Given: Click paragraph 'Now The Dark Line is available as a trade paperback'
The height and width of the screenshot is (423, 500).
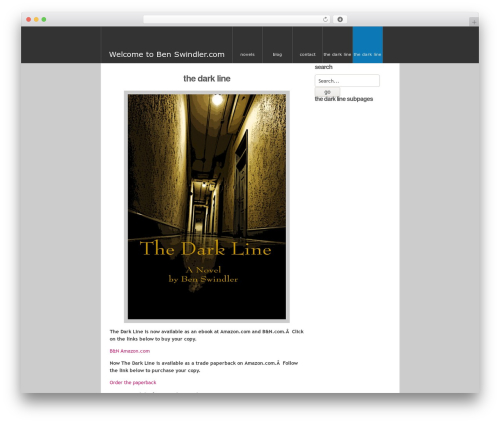Looking at the screenshot, I should click(x=204, y=367).
